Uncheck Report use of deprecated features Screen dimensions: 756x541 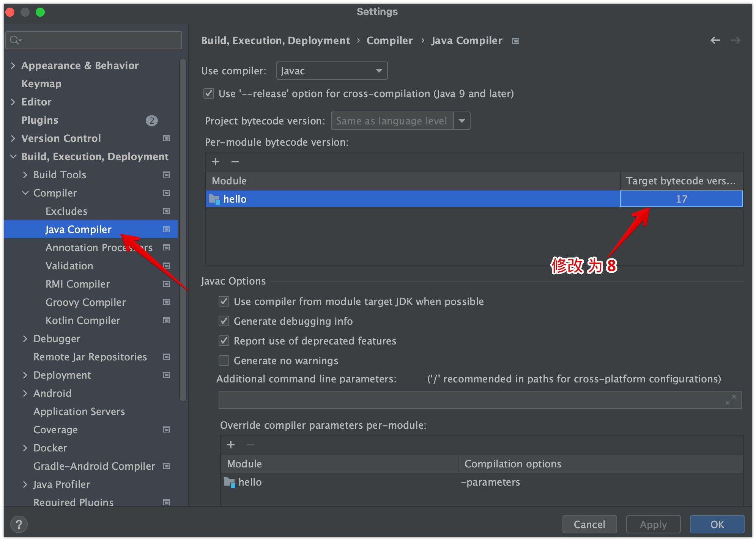(x=224, y=341)
